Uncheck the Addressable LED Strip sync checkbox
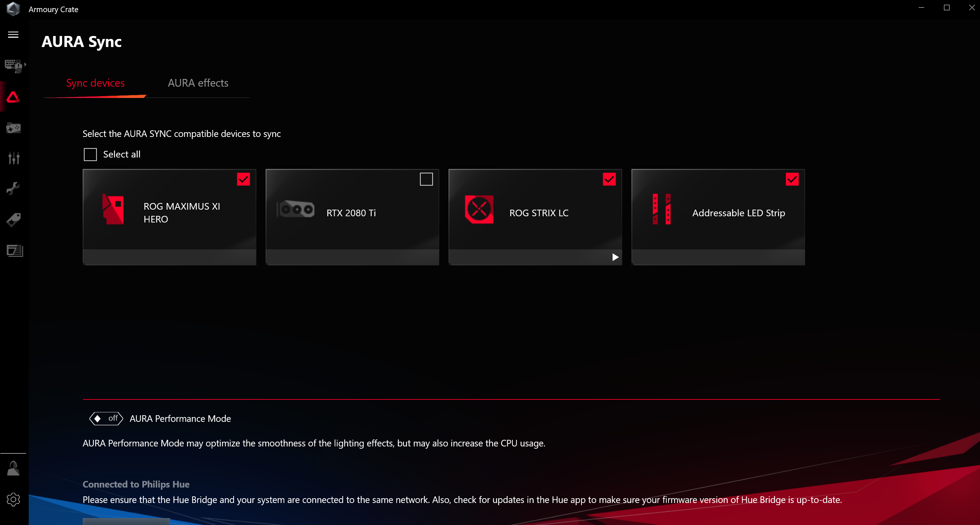This screenshot has width=980, height=525. (792, 179)
